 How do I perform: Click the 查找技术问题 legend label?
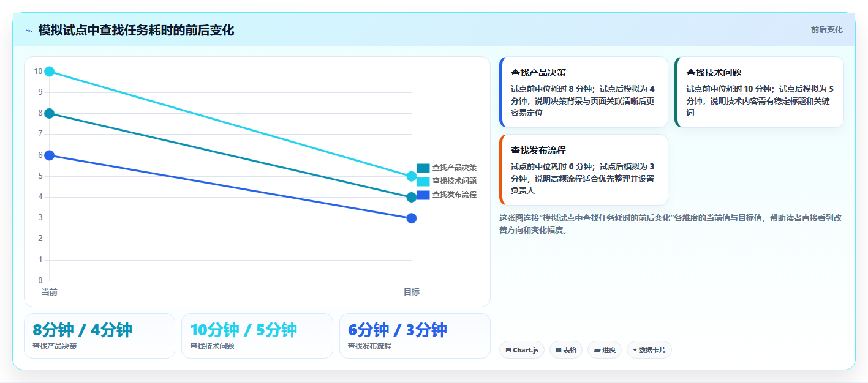point(455,181)
